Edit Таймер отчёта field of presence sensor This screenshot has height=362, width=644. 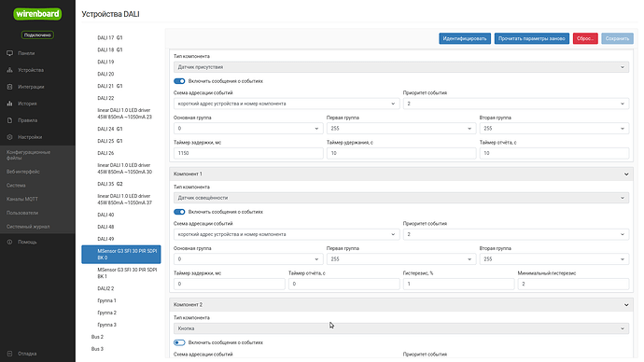click(x=553, y=153)
